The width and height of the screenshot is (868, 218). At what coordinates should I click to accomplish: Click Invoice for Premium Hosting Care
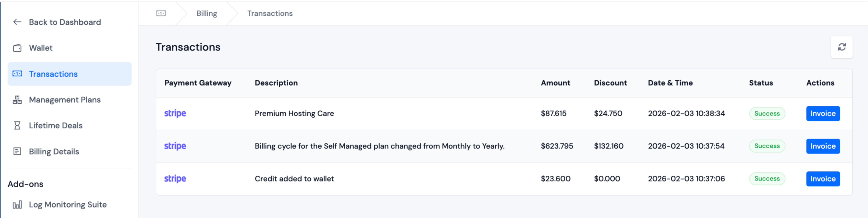click(x=823, y=113)
